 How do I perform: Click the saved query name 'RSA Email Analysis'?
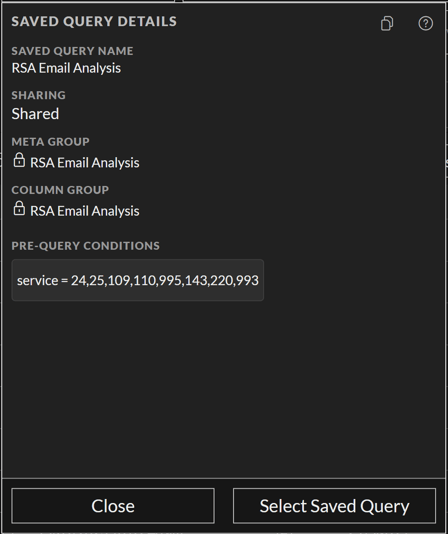[x=66, y=68]
